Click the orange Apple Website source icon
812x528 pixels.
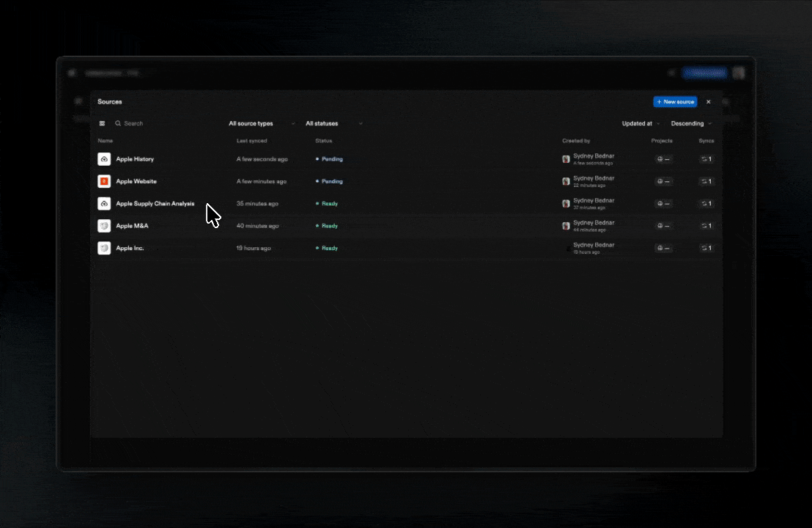click(104, 181)
